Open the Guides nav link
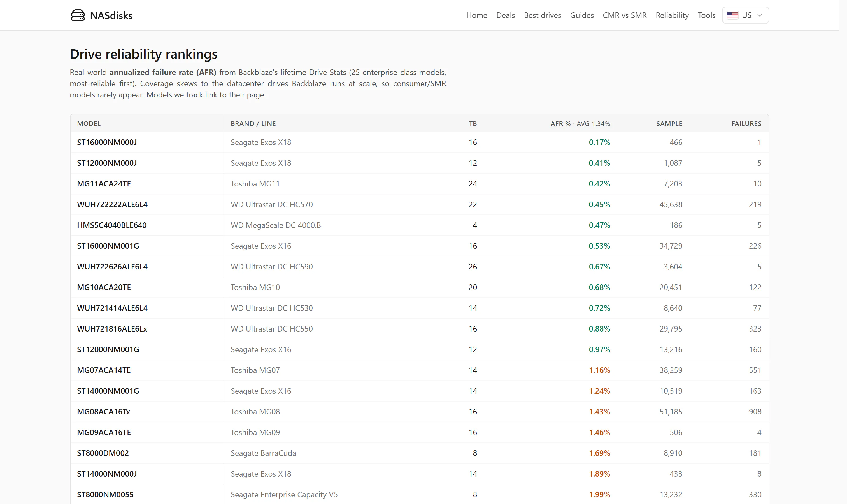This screenshot has width=847, height=504. tap(582, 15)
